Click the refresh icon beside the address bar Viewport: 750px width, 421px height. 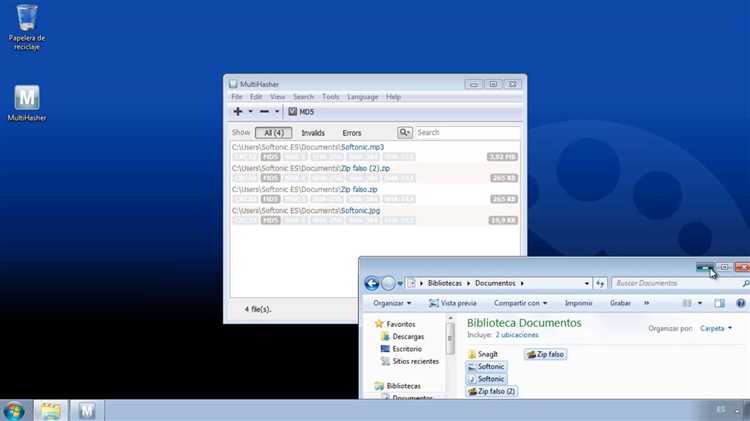tap(600, 283)
